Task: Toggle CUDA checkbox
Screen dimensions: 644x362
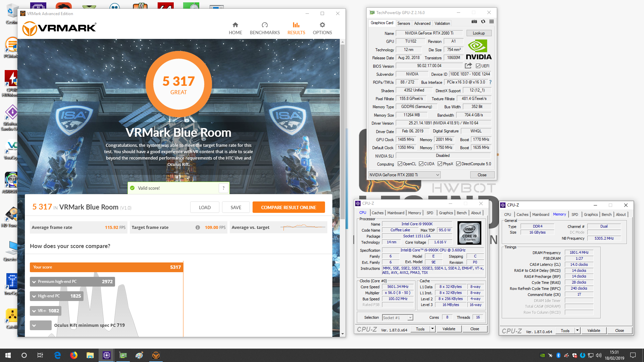Action: point(421,164)
